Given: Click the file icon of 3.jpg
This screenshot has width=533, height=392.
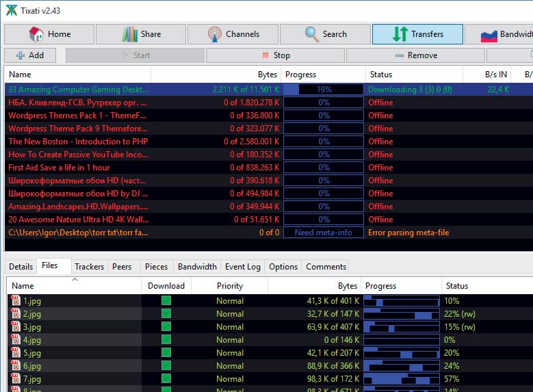Looking at the screenshot, I should coord(16,326).
